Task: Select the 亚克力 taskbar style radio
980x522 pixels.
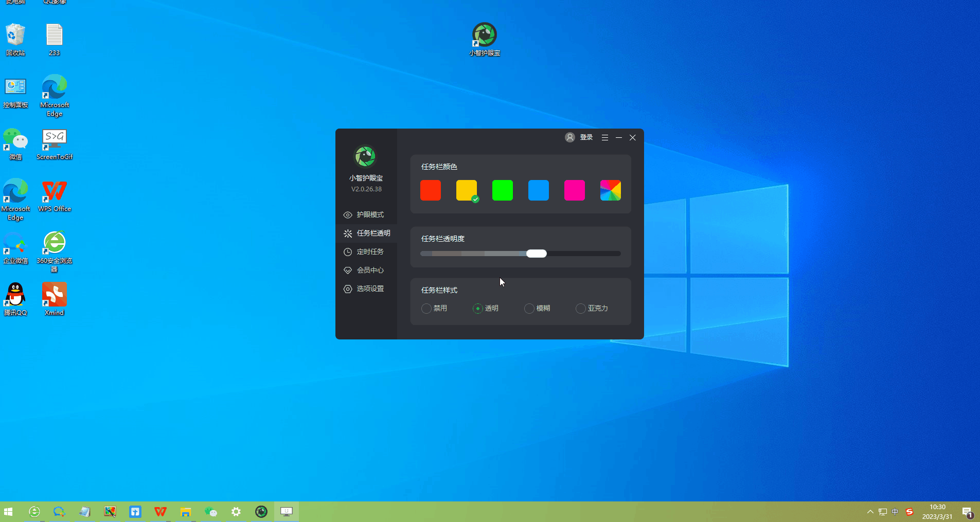Action: (580, 309)
